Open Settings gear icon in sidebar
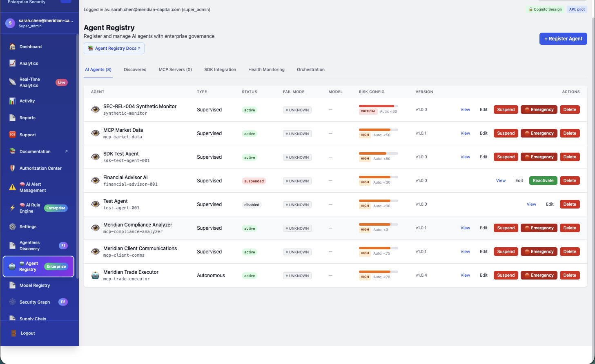Image resolution: width=595 pixels, height=364 pixels. (x=13, y=226)
